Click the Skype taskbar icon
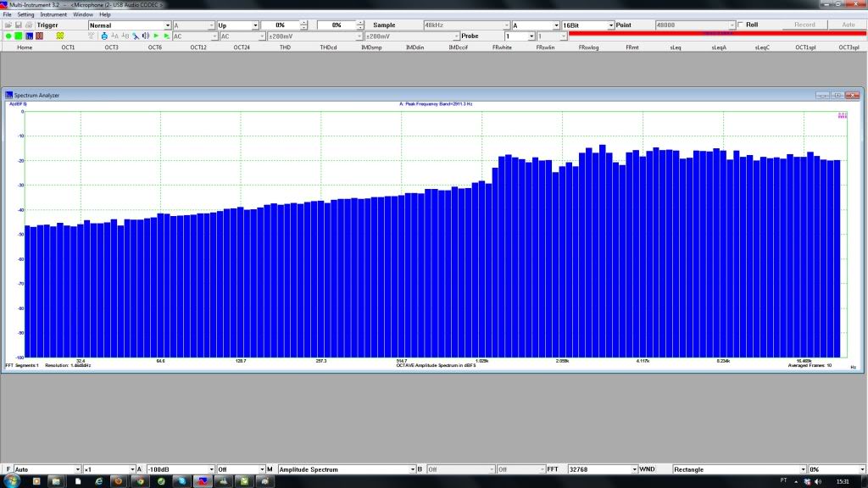 click(181, 481)
